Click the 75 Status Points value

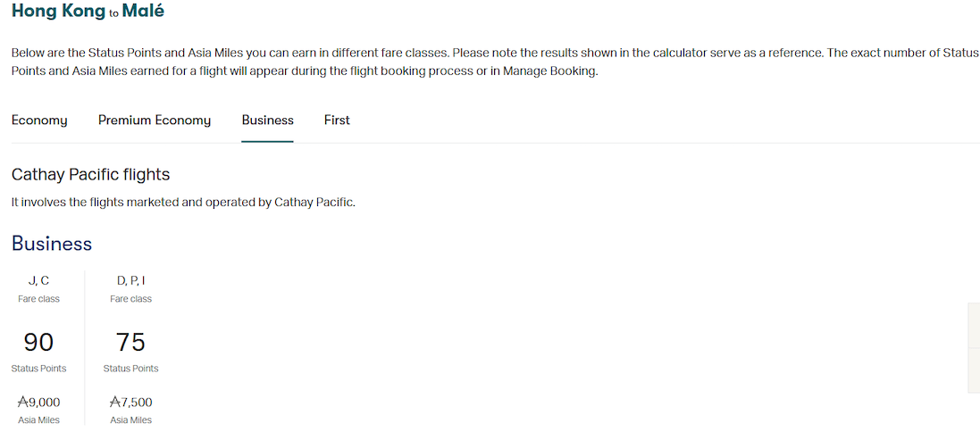click(130, 342)
